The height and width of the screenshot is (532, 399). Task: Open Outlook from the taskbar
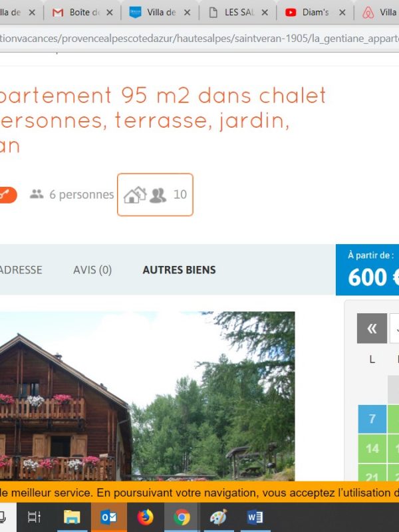coord(109,517)
